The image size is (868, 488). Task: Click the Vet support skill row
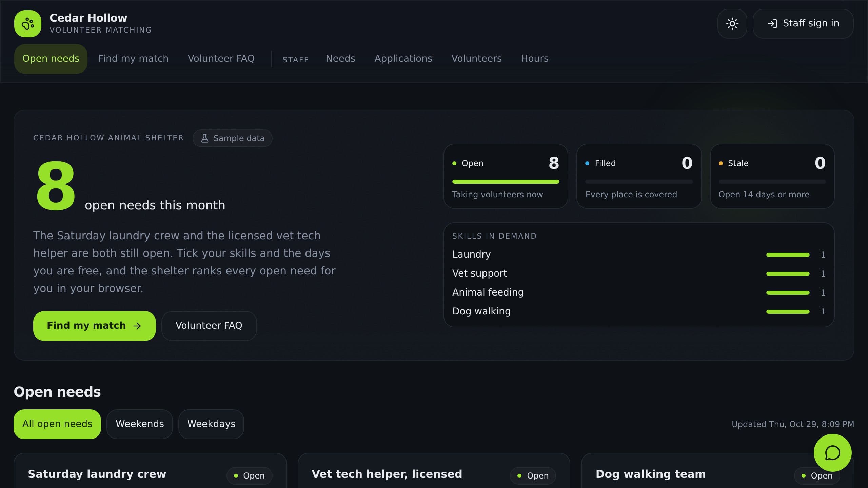click(639, 273)
